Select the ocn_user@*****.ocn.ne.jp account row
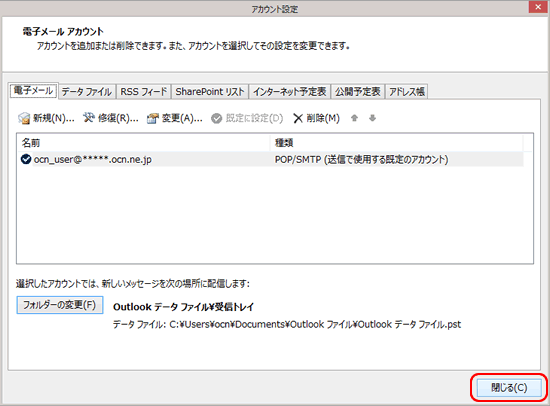The height and width of the screenshot is (406, 550). (x=270, y=159)
